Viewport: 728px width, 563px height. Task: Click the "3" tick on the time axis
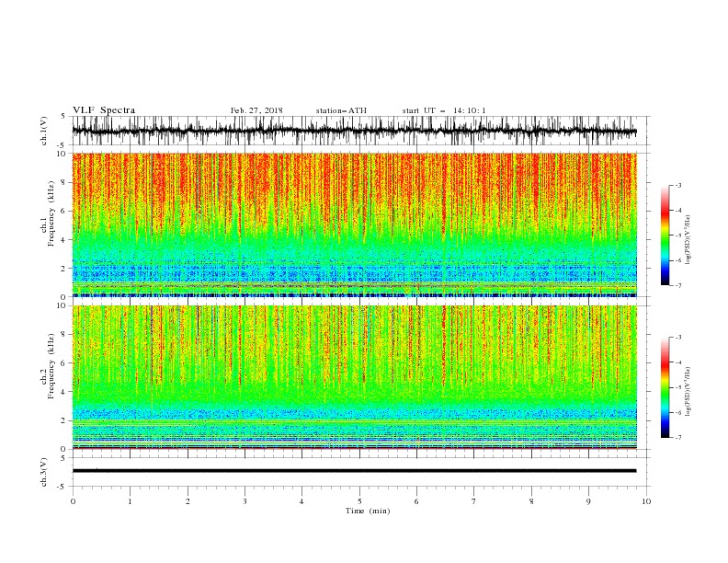pyautogui.click(x=245, y=501)
